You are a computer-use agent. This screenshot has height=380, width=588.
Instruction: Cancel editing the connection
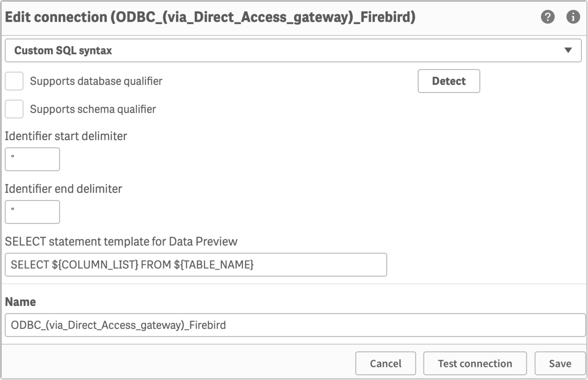[386, 363]
